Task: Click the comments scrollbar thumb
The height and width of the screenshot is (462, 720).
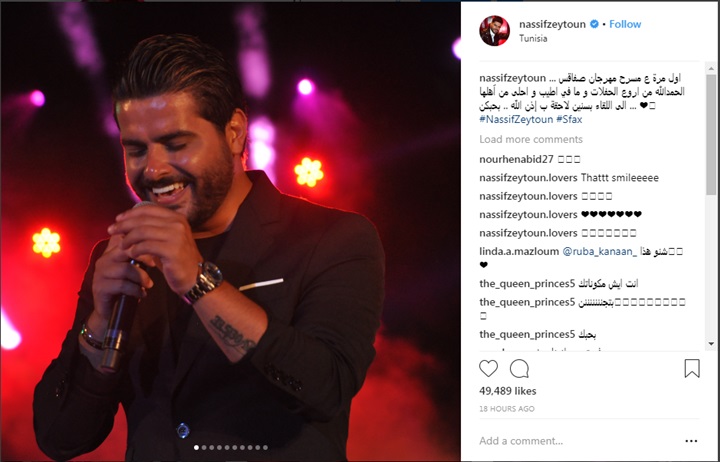Action: coord(711,134)
